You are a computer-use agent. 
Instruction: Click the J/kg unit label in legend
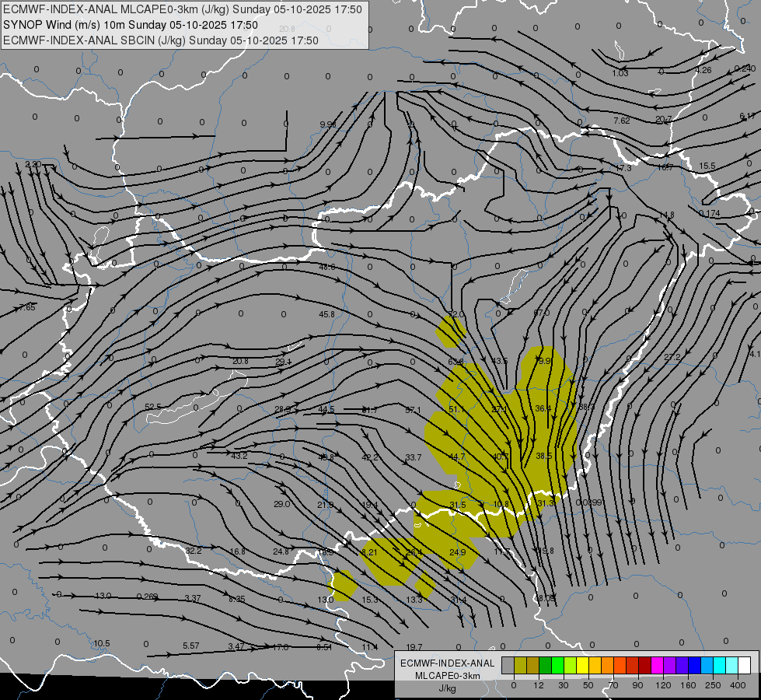(448, 688)
